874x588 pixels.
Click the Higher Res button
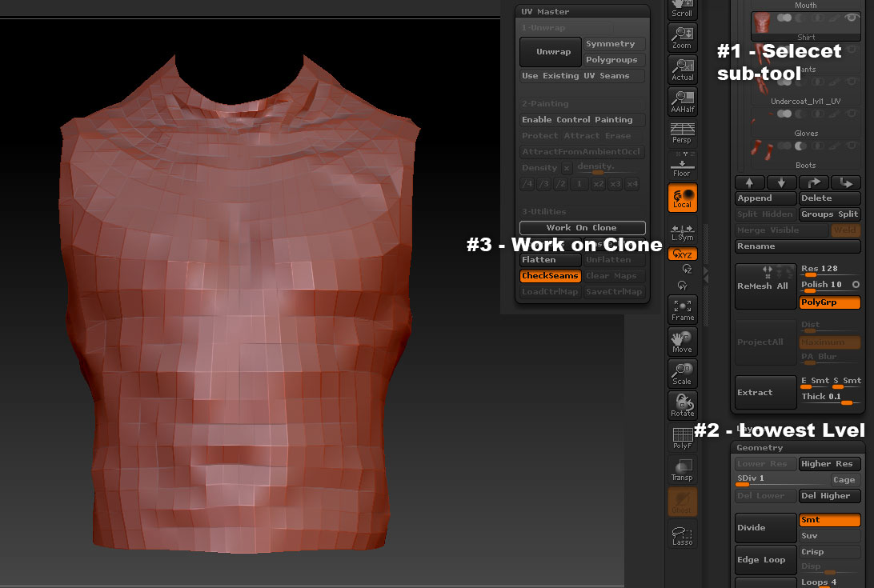point(830,464)
